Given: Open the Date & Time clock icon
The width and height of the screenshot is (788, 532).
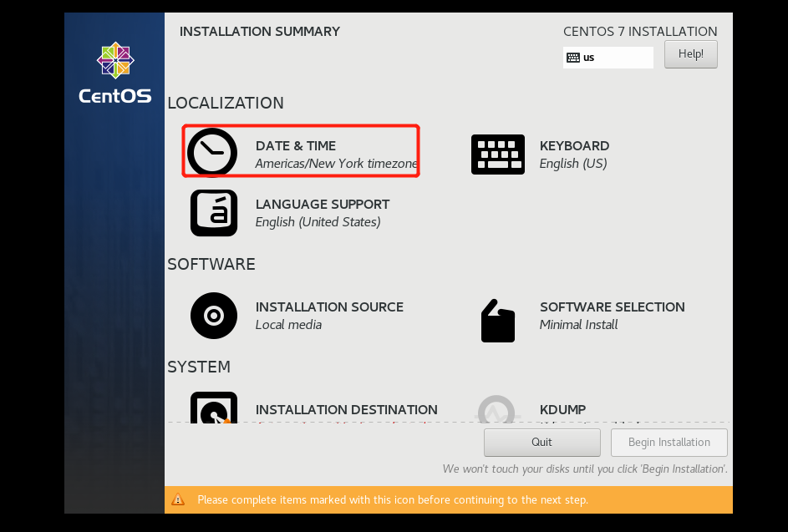Looking at the screenshot, I should coord(212,152).
